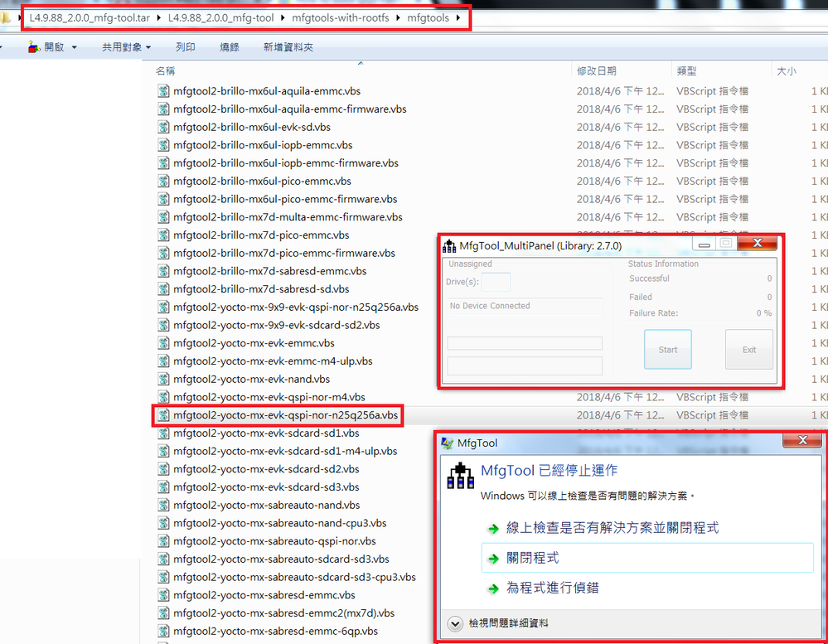Open the 共用對象 dropdown menu

(127, 47)
